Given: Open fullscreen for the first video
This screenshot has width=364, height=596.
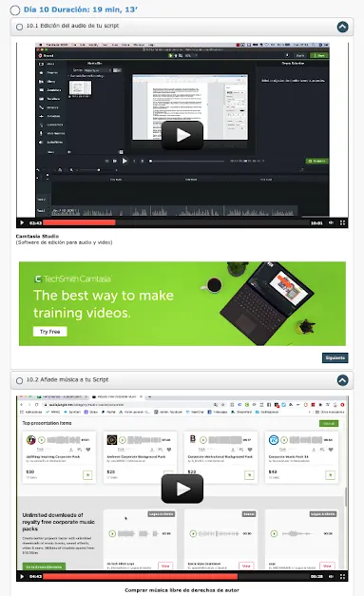Looking at the screenshot, I should (x=342, y=223).
